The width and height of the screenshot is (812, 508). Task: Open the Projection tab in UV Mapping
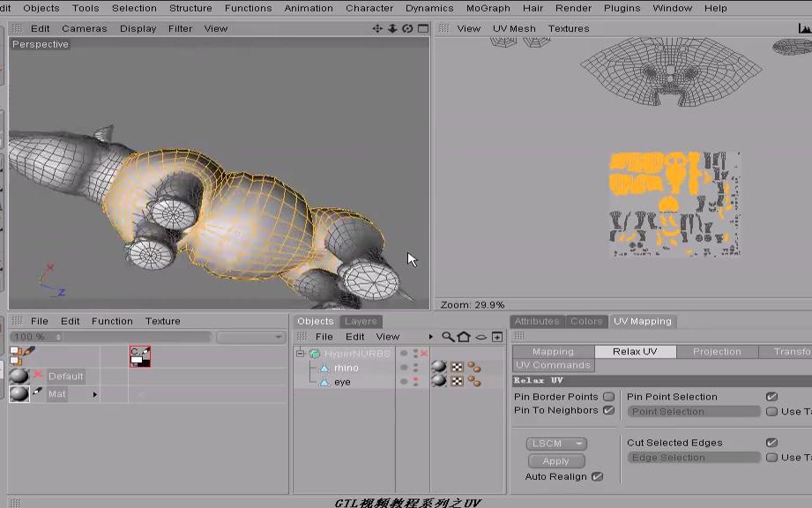716,351
